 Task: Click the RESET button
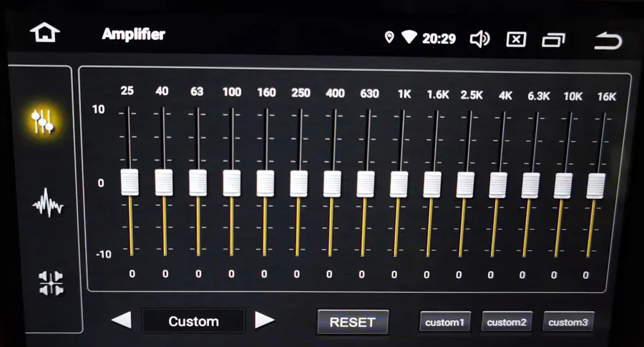tap(353, 323)
